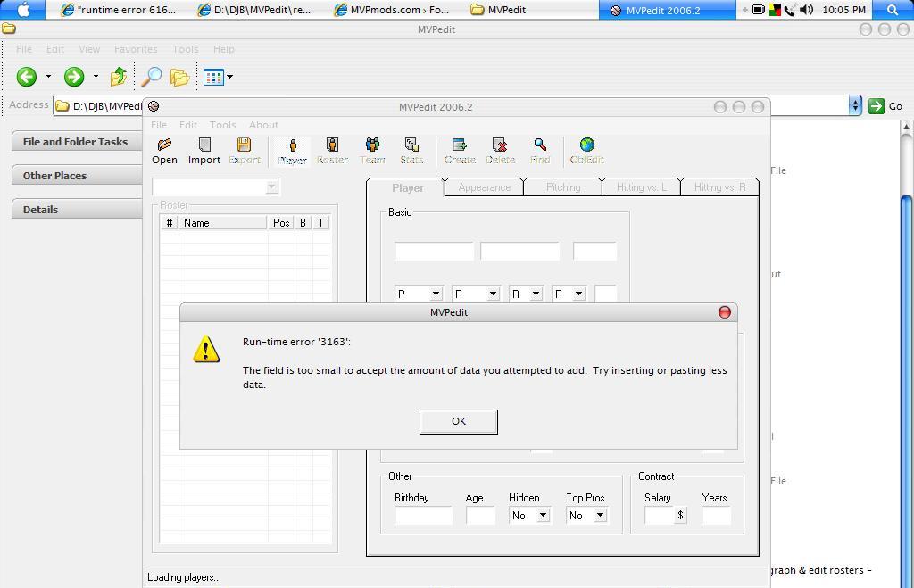Click the Import icon in MVPedit toolbar
This screenshot has height=588, width=914.
click(204, 152)
